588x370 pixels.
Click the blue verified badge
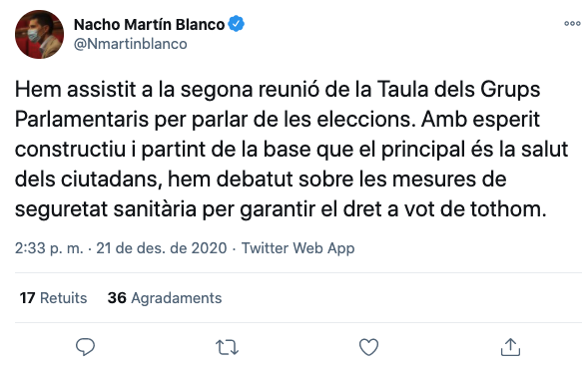[x=237, y=24]
